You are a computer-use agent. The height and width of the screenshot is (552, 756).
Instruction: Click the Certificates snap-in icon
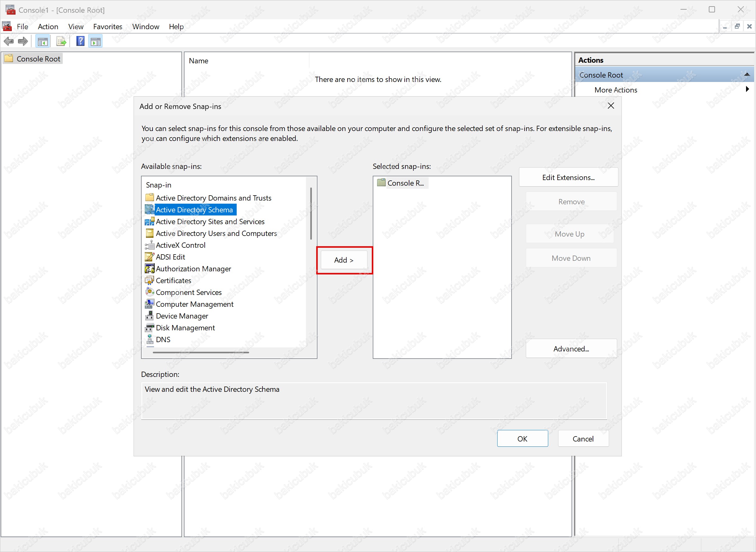150,280
